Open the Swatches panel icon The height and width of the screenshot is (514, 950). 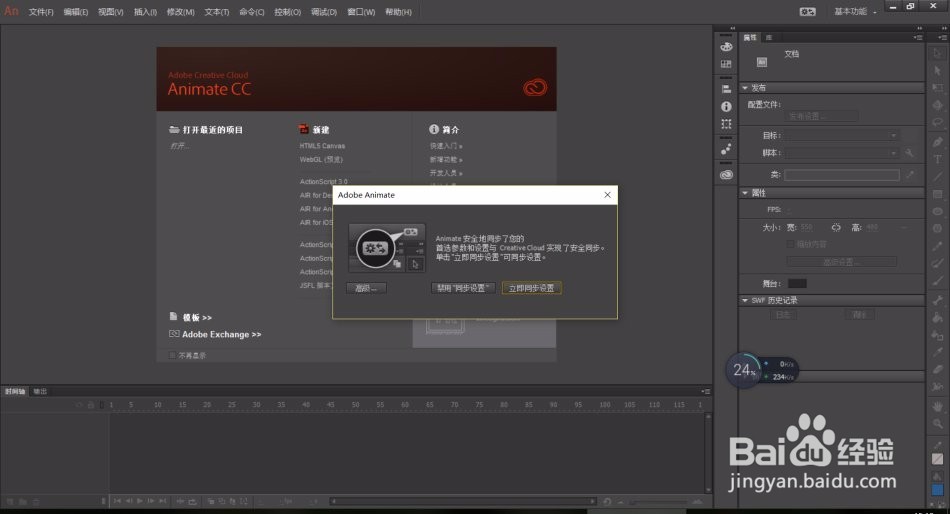pyautogui.click(x=726, y=64)
